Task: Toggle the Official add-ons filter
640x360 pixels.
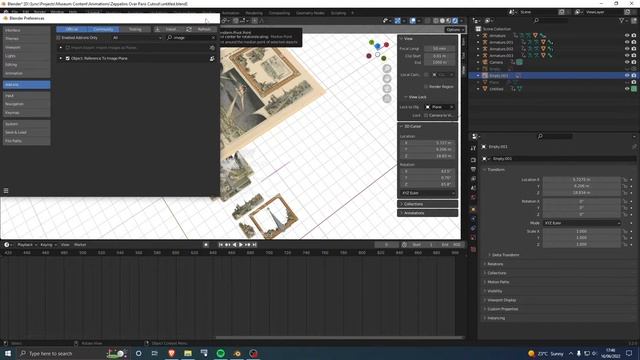Action: pyautogui.click(x=72, y=29)
